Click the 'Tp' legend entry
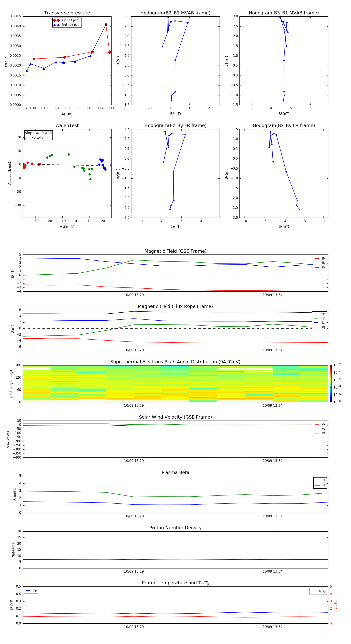 (x=31, y=591)
